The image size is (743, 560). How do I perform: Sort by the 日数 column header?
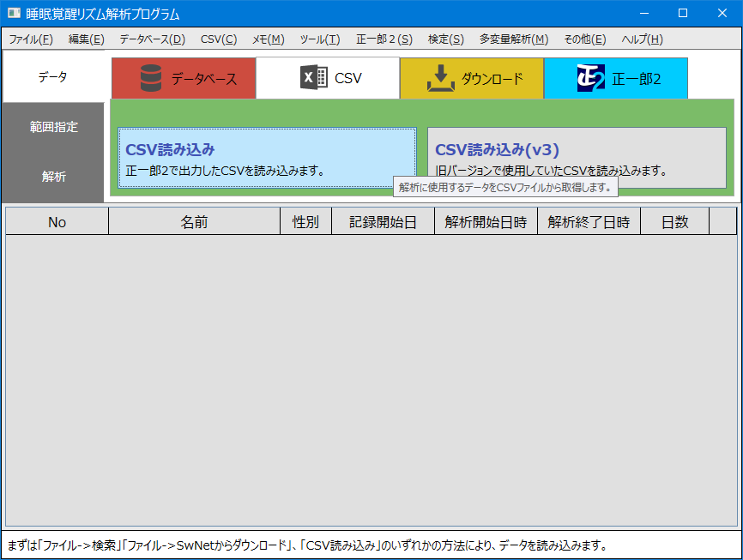[674, 222]
